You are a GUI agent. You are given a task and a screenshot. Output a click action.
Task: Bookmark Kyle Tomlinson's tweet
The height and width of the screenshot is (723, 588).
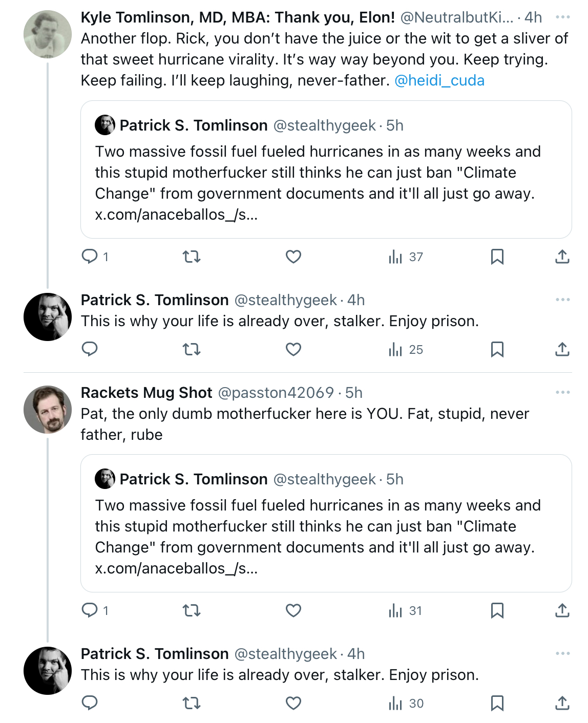coord(497,257)
